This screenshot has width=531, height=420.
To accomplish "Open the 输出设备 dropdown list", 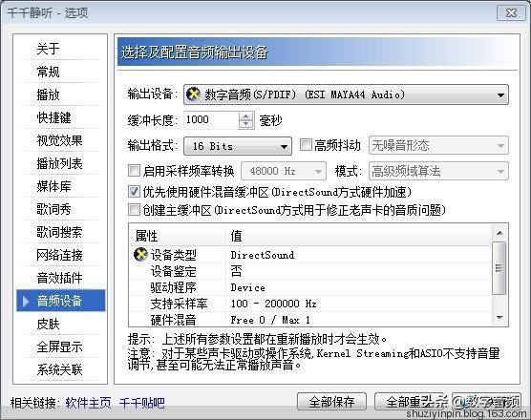I will 346,94.
